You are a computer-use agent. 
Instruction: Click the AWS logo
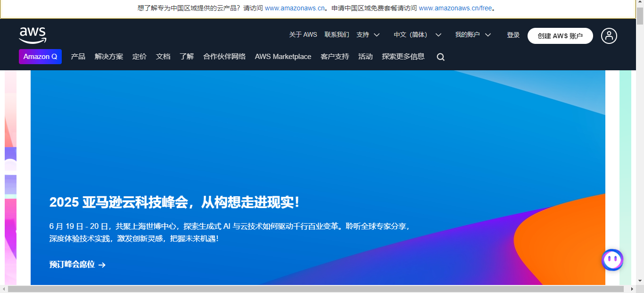pyautogui.click(x=33, y=34)
